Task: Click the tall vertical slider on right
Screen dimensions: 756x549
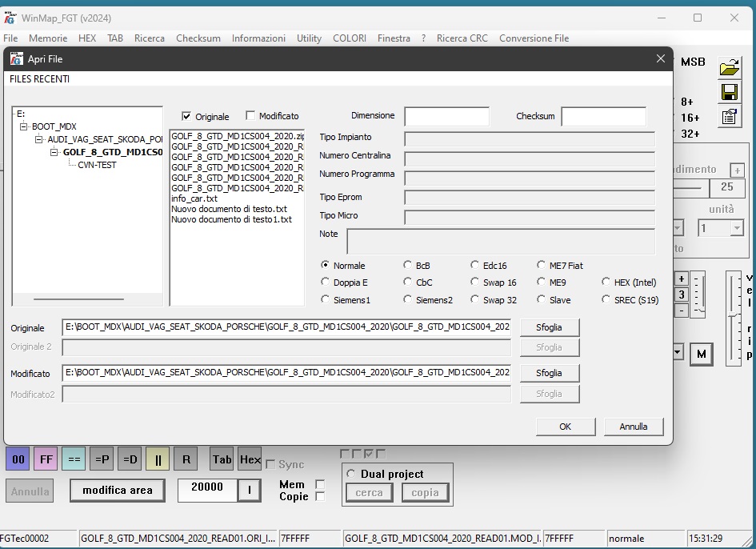Action: tap(733, 316)
